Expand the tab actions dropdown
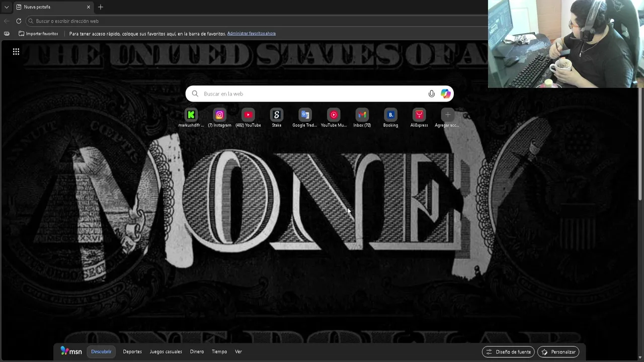644x362 pixels. [x=7, y=7]
